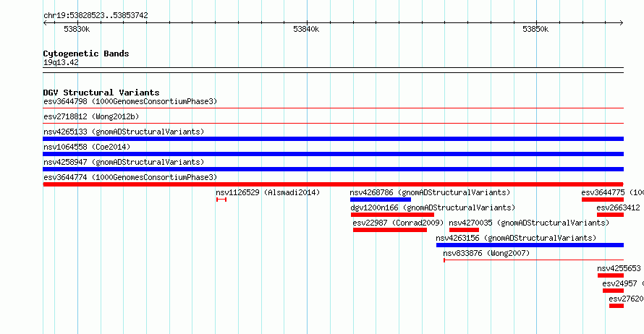Open the esv3644774 1000Genomes variant label
644x334 pixels.
(x=130, y=177)
